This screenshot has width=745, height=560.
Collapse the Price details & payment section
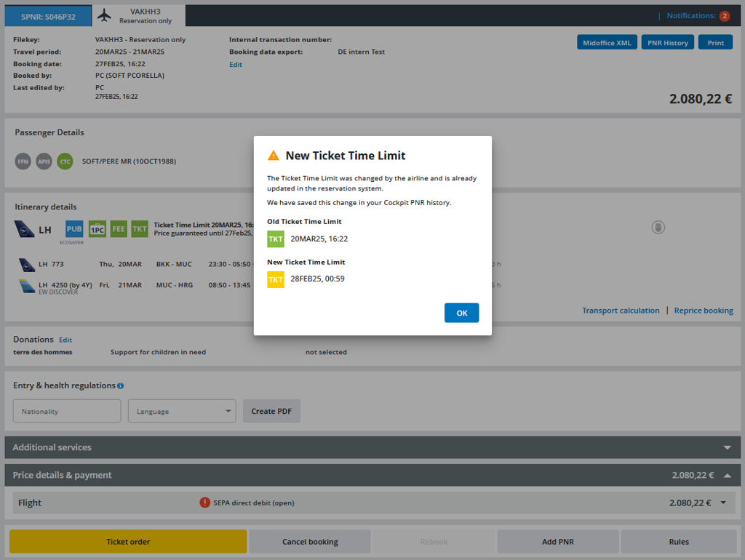[727, 476]
